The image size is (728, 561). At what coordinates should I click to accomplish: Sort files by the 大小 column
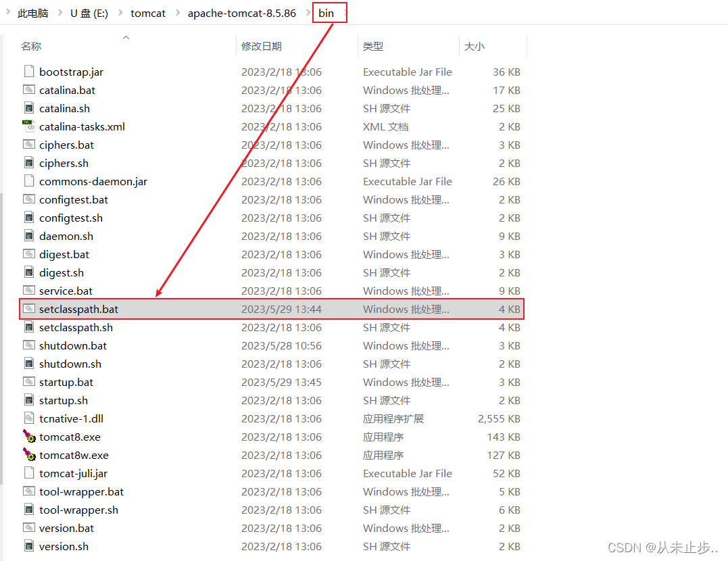[475, 46]
